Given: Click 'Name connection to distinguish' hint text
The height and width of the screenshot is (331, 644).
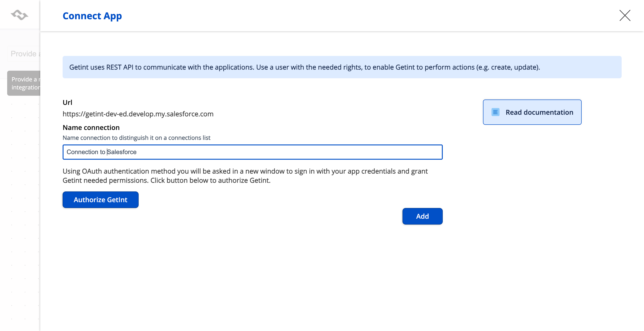Looking at the screenshot, I should [136, 138].
